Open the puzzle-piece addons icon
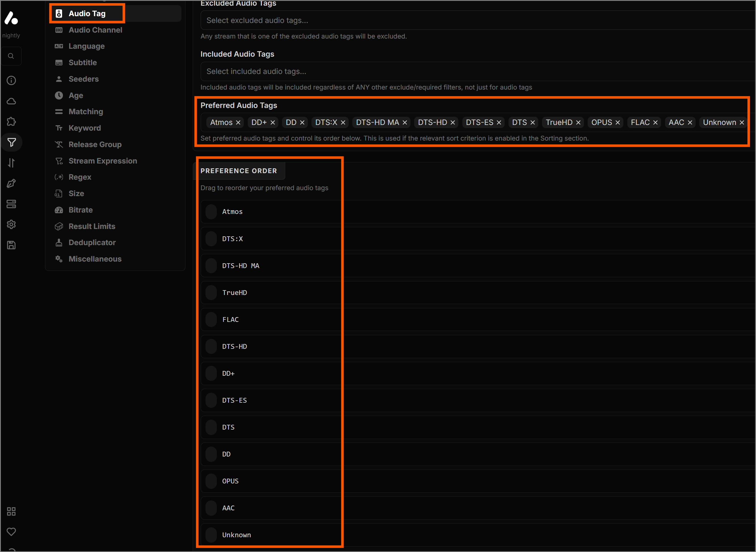 tap(11, 122)
